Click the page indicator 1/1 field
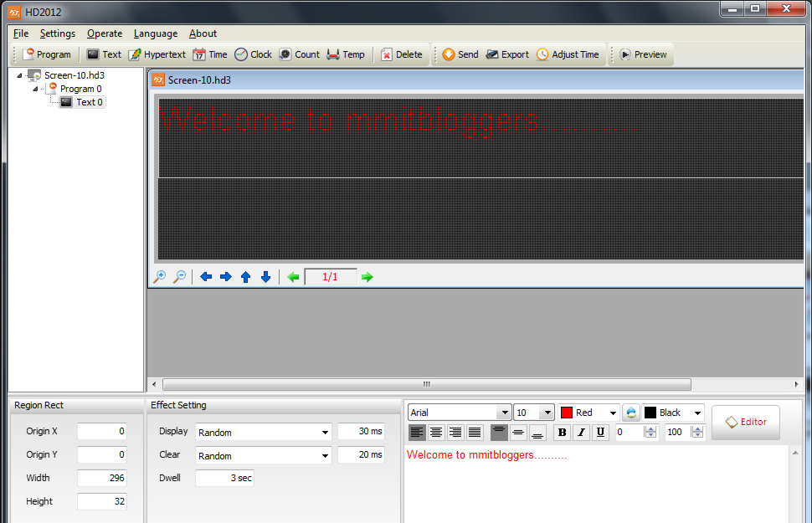The height and width of the screenshot is (523, 812). click(x=331, y=277)
